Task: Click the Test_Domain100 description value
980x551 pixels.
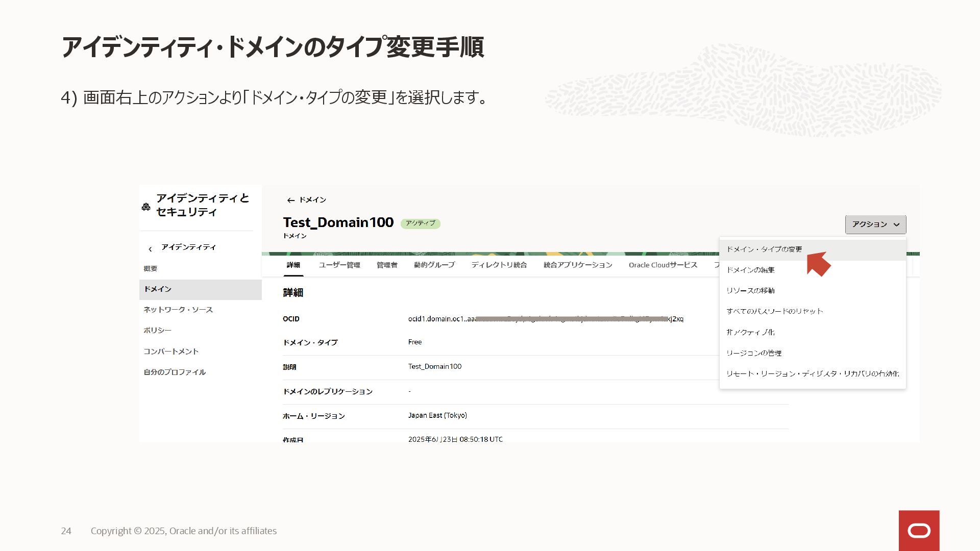Action: [435, 367]
